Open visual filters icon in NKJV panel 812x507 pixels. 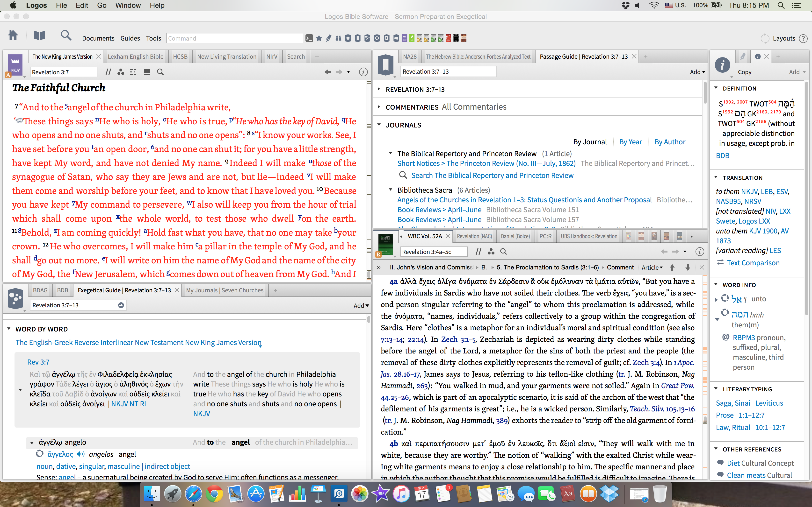click(x=121, y=72)
